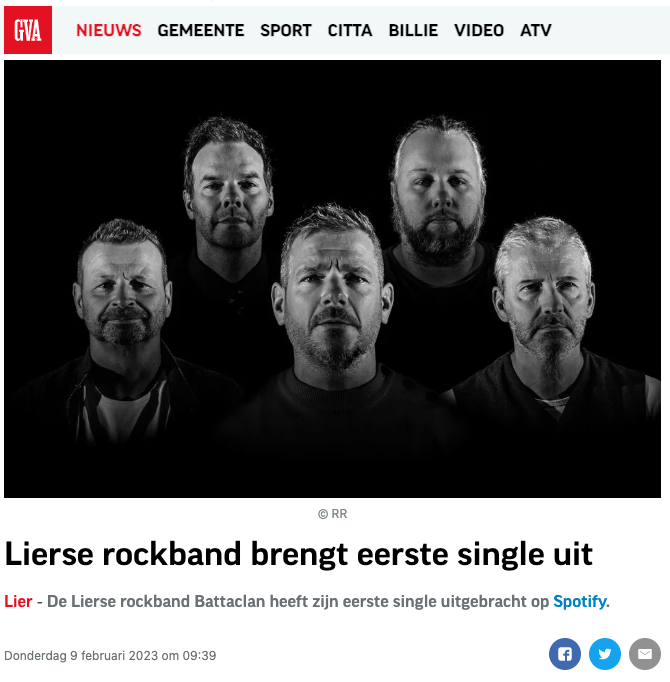Image resolution: width=670 pixels, height=682 pixels.
Task: Click the © RR photo credit
Action: pos(332,514)
